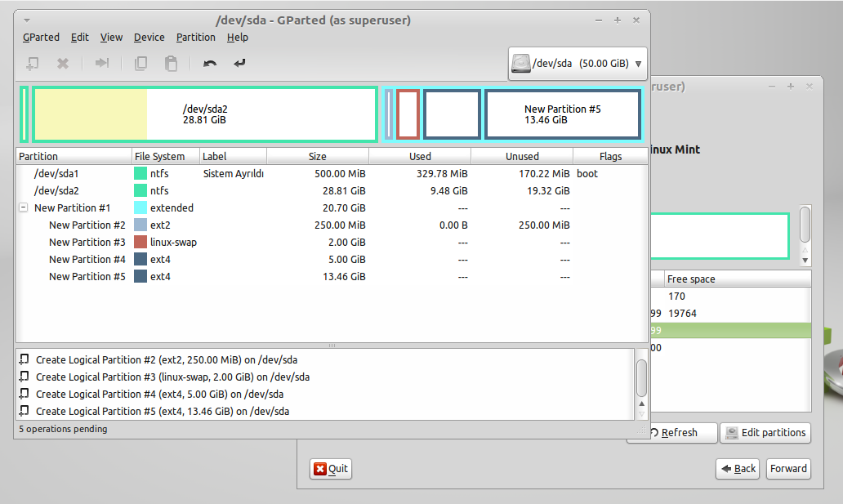Image resolution: width=843 pixels, height=504 pixels.
Task: Undo the last operation
Action: (x=210, y=64)
